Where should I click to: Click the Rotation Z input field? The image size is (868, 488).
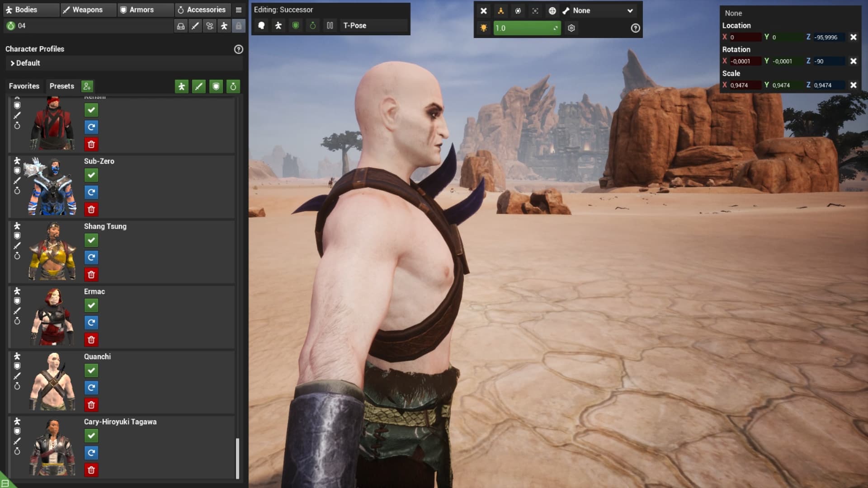click(829, 61)
